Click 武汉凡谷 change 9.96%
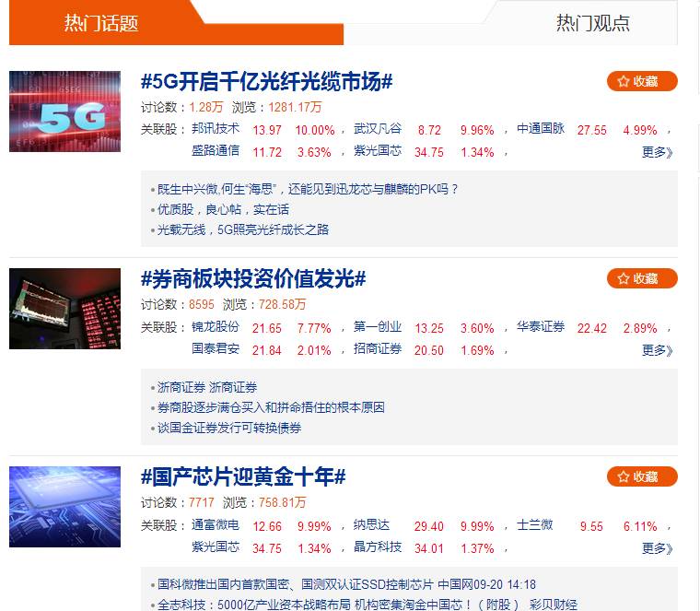This screenshot has width=700, height=611. pyautogui.click(x=477, y=131)
